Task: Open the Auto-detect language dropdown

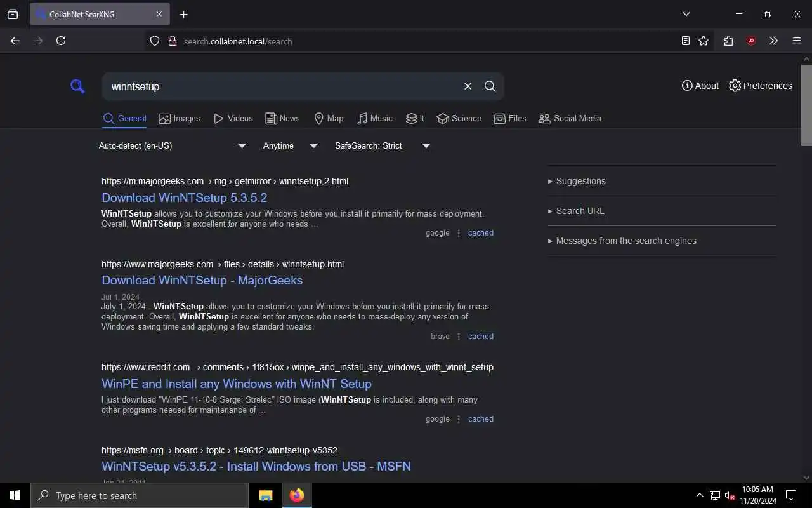Action: 173,145
